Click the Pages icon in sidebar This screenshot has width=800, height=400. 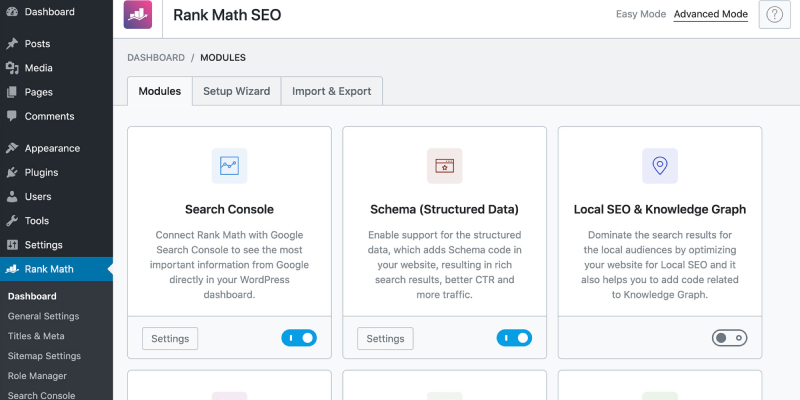(x=12, y=92)
